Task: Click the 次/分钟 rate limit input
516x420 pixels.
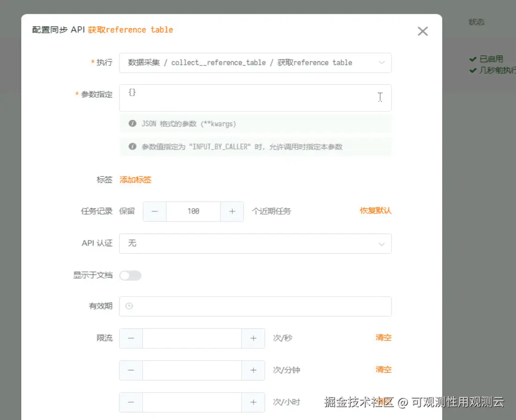Action: click(x=192, y=370)
